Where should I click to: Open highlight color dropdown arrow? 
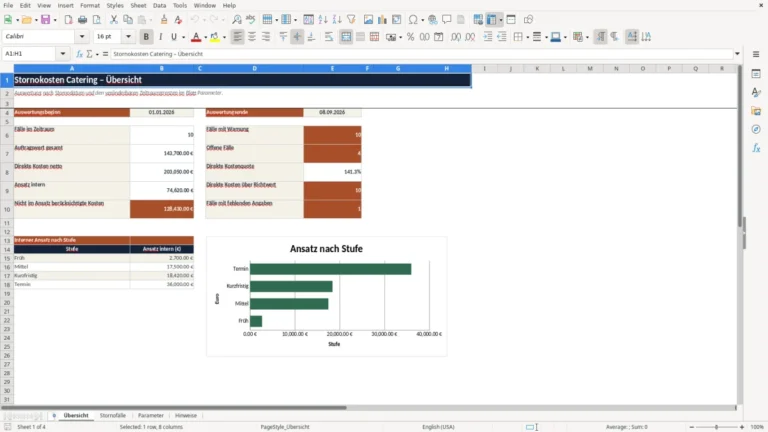[224, 37]
